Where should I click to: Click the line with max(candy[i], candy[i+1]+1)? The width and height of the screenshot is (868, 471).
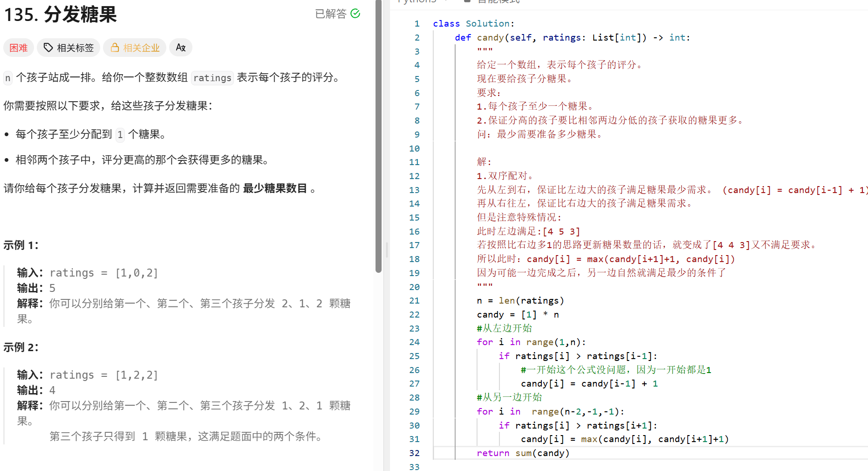click(x=625, y=439)
